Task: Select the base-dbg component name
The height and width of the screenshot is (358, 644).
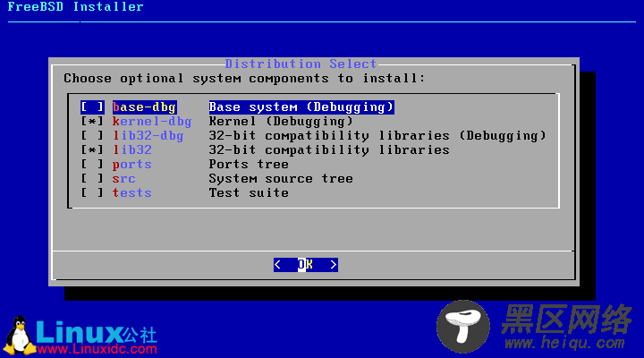Action: [x=145, y=107]
